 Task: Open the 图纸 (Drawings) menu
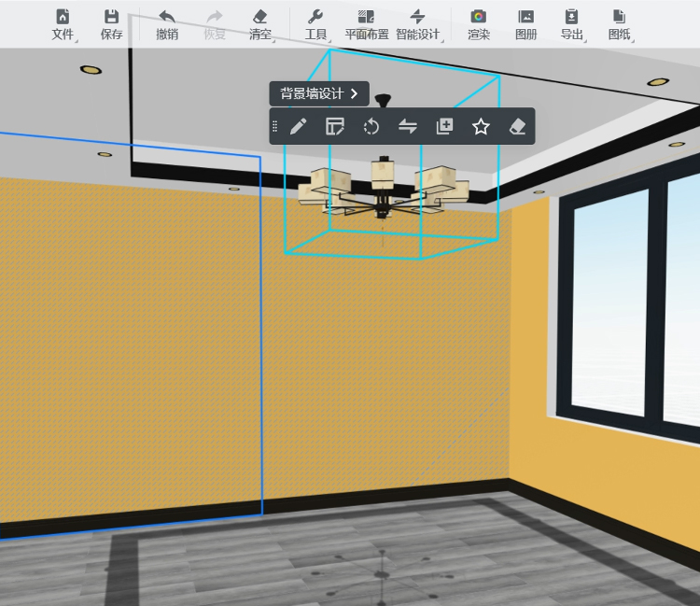coord(620,25)
